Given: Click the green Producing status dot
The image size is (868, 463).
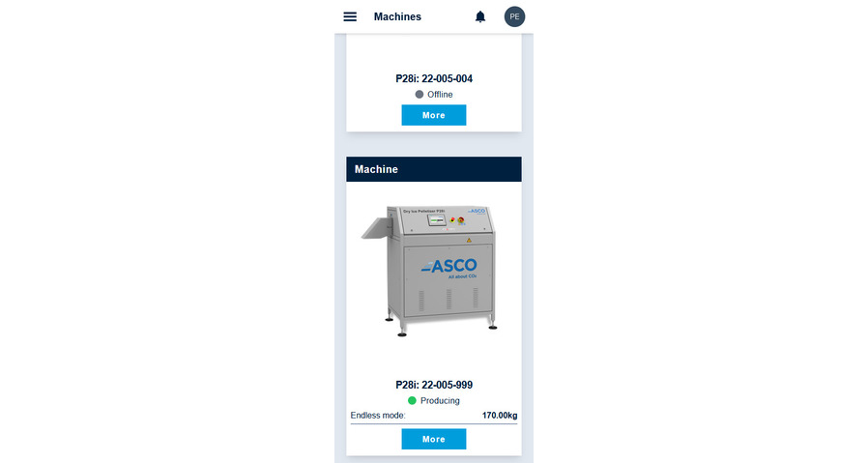Looking at the screenshot, I should (x=412, y=400).
